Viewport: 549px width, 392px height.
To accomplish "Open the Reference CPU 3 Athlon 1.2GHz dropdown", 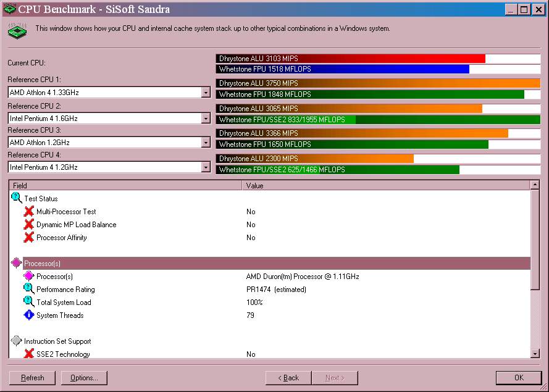I will click(206, 143).
